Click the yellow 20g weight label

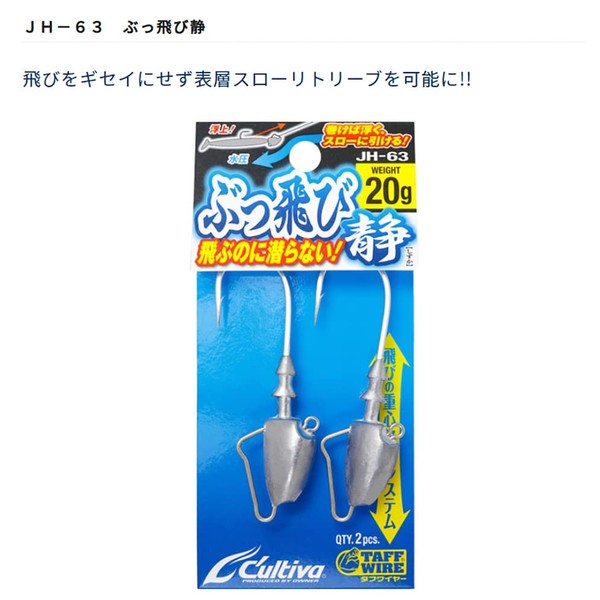pos(385,187)
